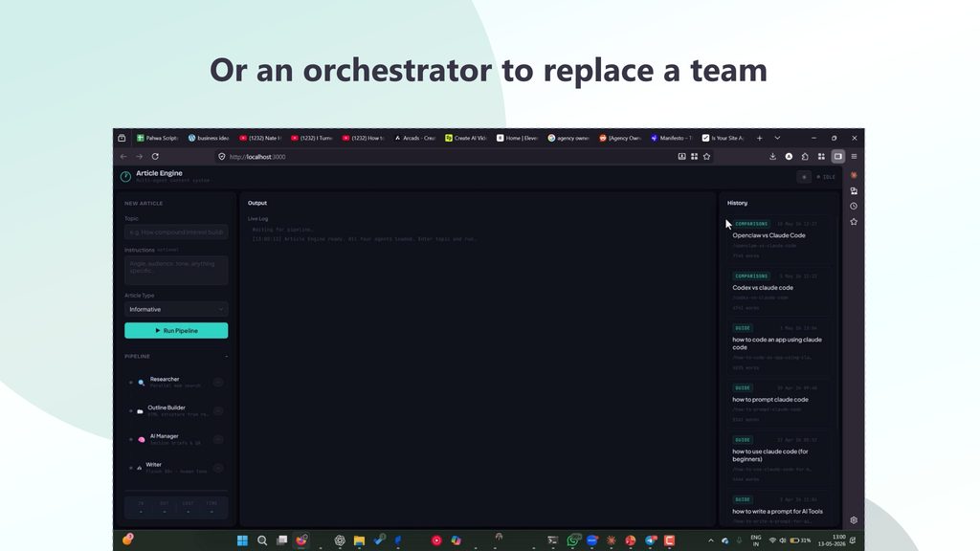Open 'how to prompt claude code' history entry
Screen dimensions: 980x551
click(781, 404)
